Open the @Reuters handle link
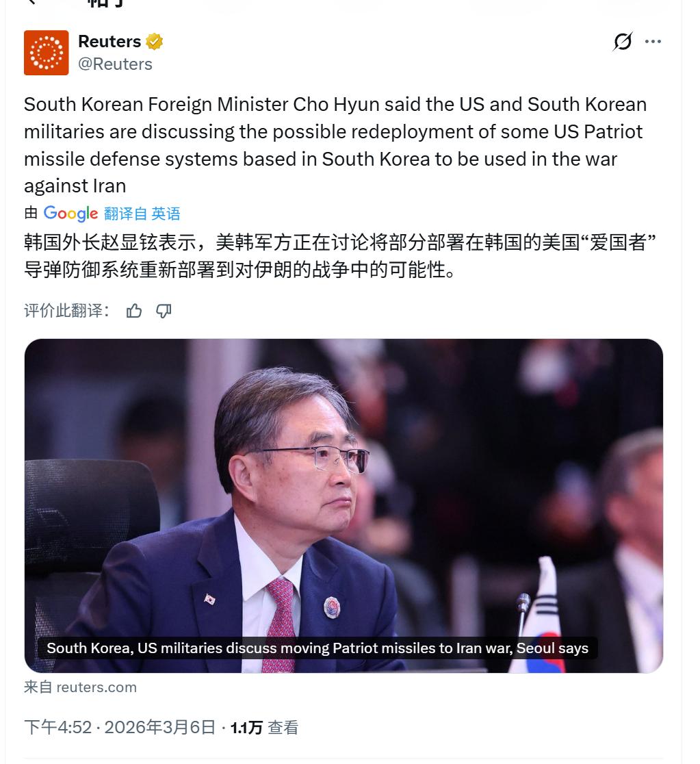This screenshot has width=700, height=764. (x=116, y=64)
